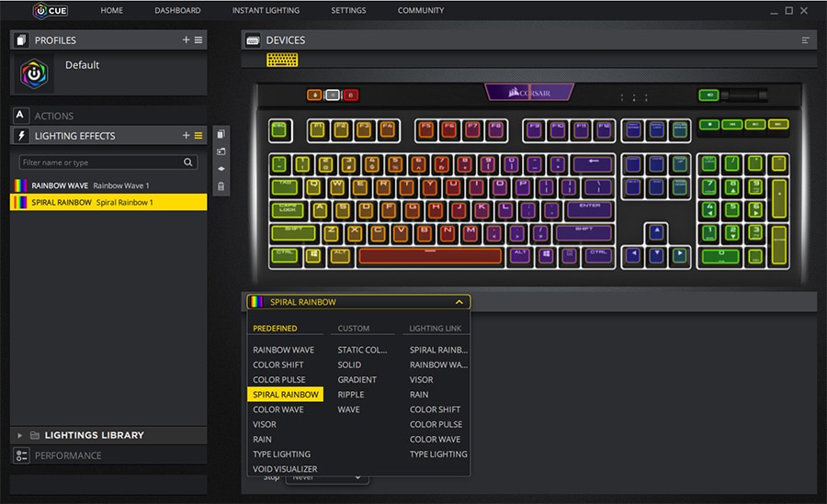The height and width of the screenshot is (504, 827).
Task: Open the Settings tab in top navigation
Action: coord(348,10)
